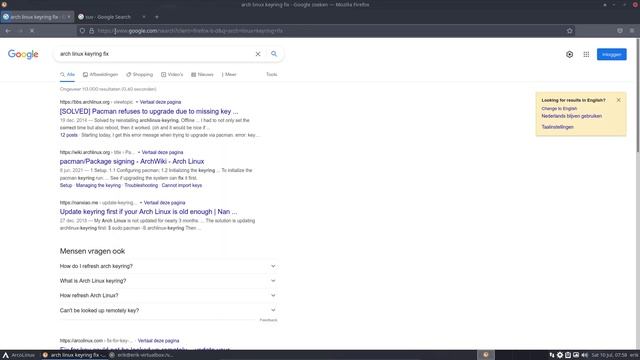Click 'Vertaal deze pagina' for arcolinux.com result

[x=158, y=341]
